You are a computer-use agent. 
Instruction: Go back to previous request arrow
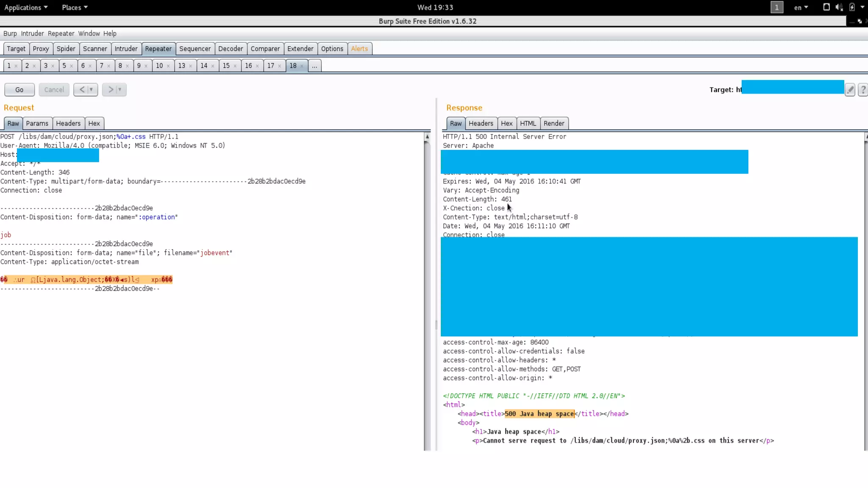pos(82,90)
